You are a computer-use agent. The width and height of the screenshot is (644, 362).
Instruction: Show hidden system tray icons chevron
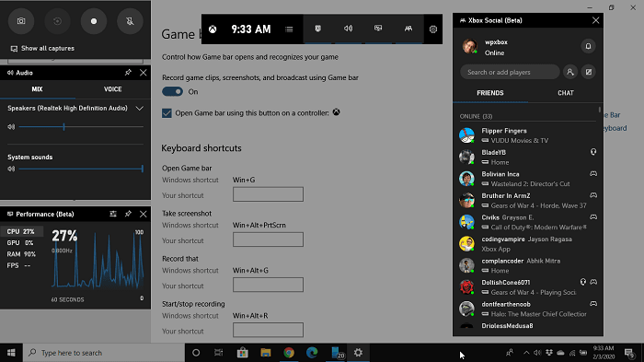click(x=526, y=353)
